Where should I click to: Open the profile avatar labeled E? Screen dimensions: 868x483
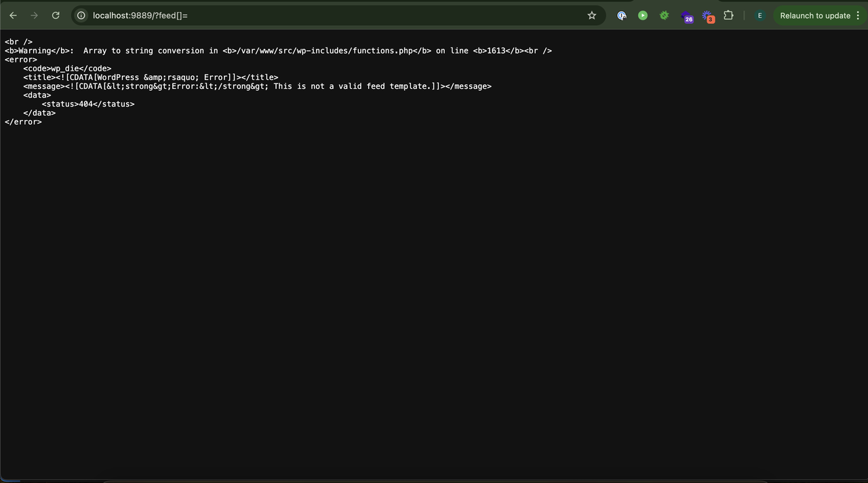tap(759, 16)
